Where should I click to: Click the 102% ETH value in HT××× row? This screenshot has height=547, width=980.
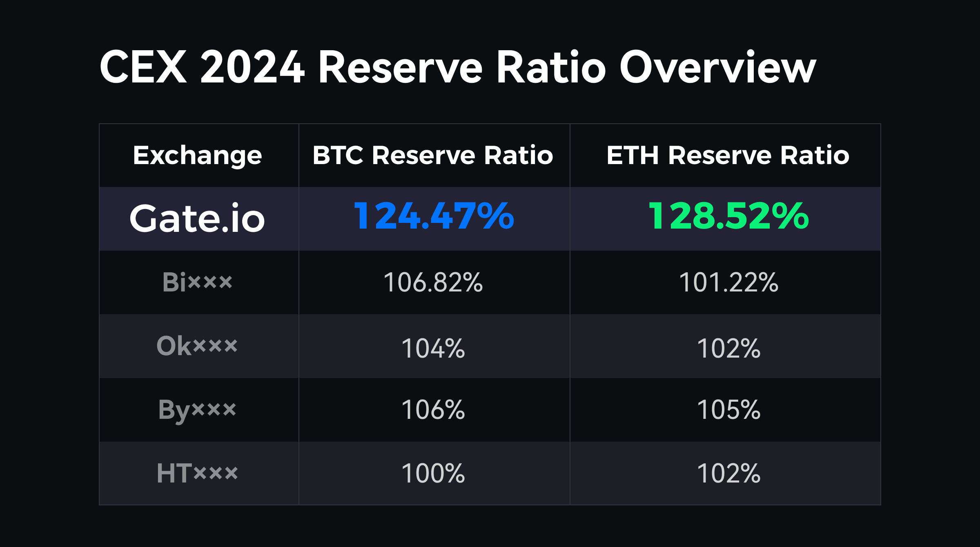[x=728, y=474]
